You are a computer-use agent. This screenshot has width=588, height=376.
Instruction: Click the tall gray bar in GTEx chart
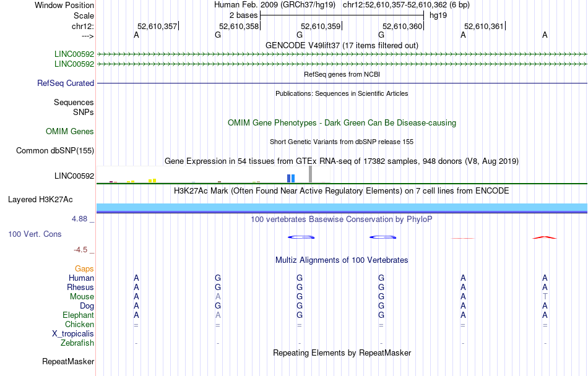coord(310,174)
